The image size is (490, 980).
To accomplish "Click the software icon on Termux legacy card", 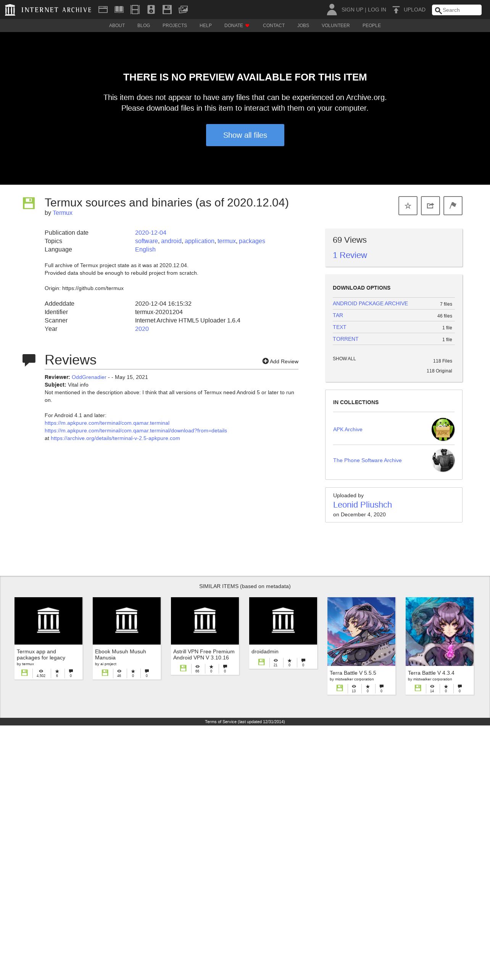I will 24,672.
